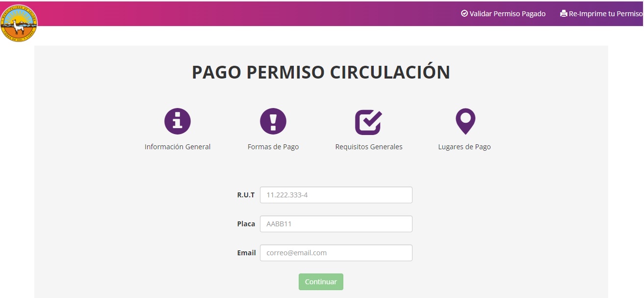Viewport: 644px width, 298px height.
Task: Select the Formas de Pago exclamation icon
Action: click(274, 120)
